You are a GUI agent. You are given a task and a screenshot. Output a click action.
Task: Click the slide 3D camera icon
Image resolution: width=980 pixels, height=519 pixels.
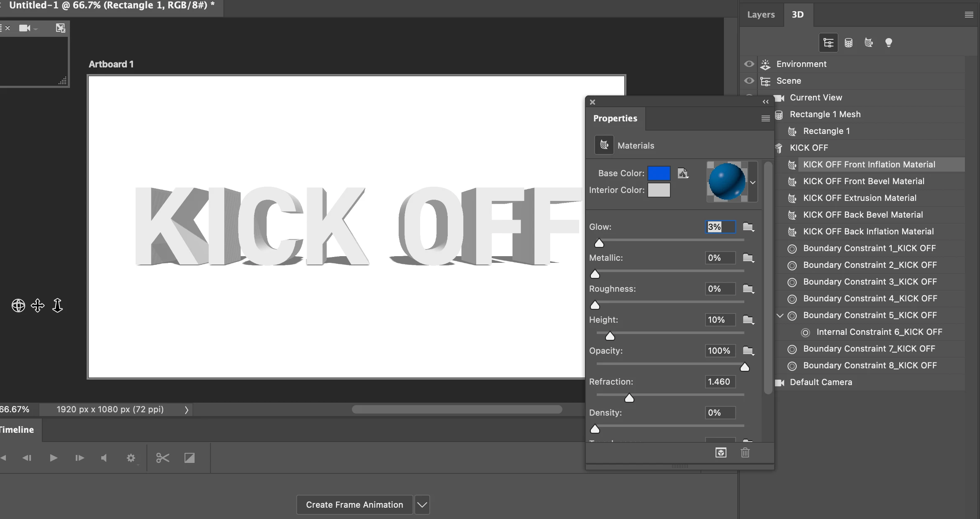coord(57,306)
